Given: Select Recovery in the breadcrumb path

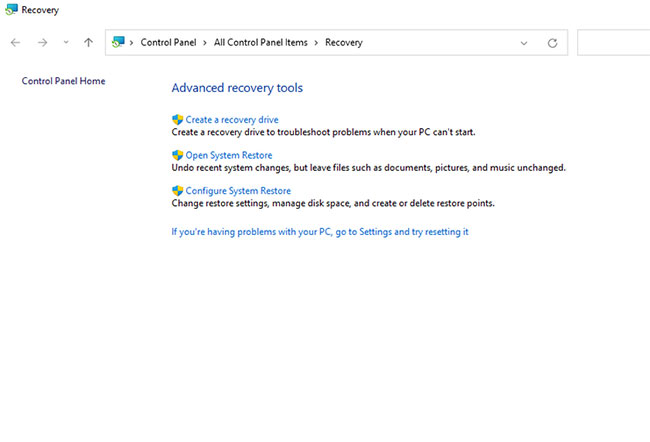Looking at the screenshot, I should 344,42.
